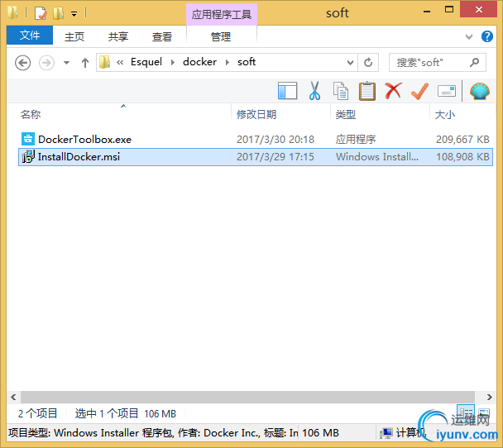This screenshot has height=448, width=503.
Task: Click the Rename toolbar icon
Action: coord(447,91)
